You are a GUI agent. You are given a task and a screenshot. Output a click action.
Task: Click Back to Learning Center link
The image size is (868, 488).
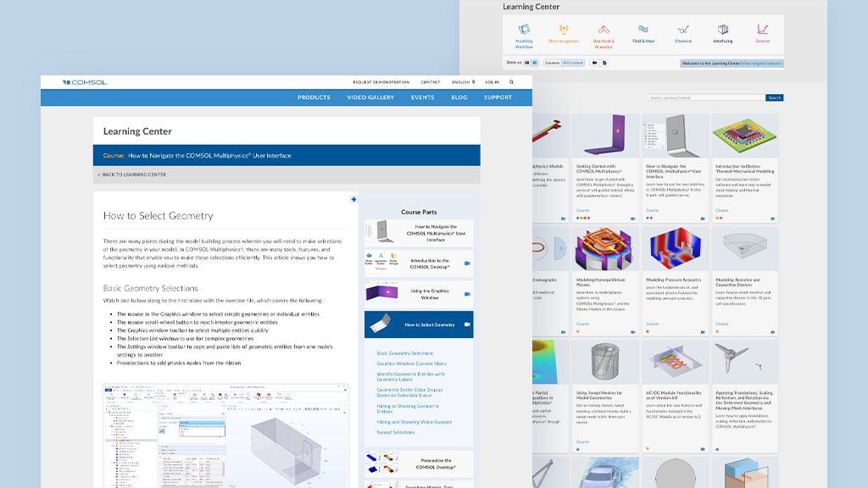click(134, 175)
